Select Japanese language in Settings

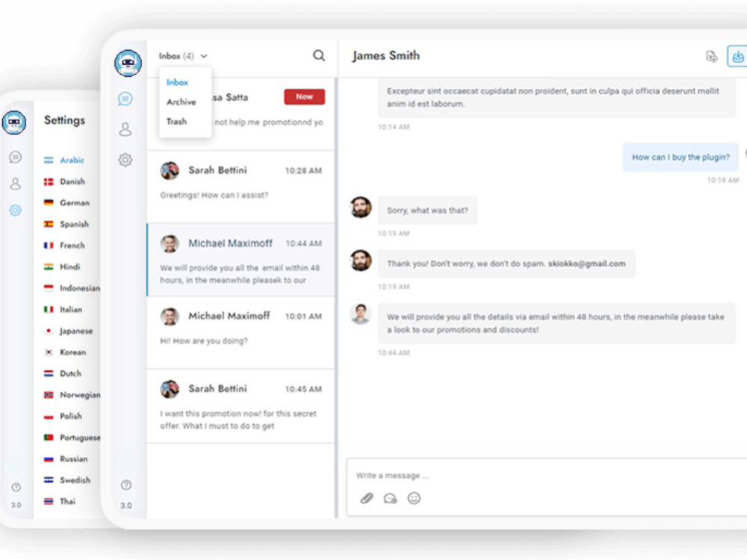(x=68, y=331)
